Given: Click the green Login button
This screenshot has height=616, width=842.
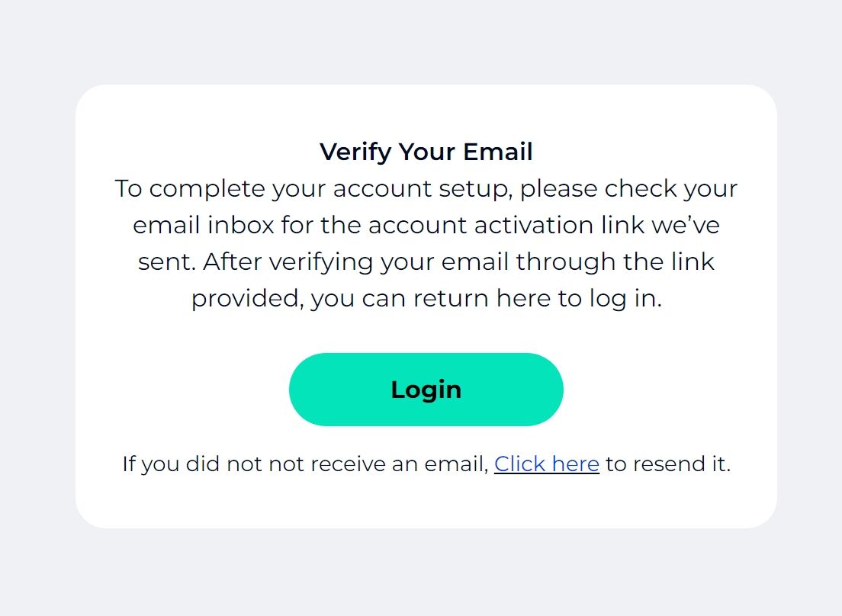Looking at the screenshot, I should coord(426,390).
